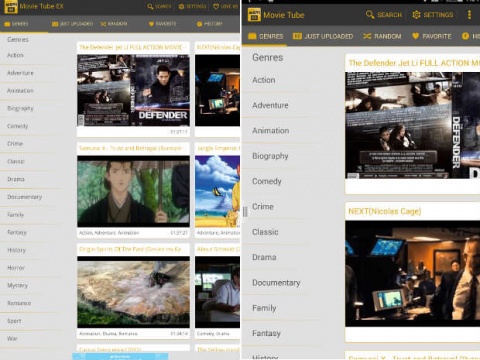Screen dimensions: 480x360
Task: Choose Family genre in left EX sidebar
Action: (x=15, y=215)
